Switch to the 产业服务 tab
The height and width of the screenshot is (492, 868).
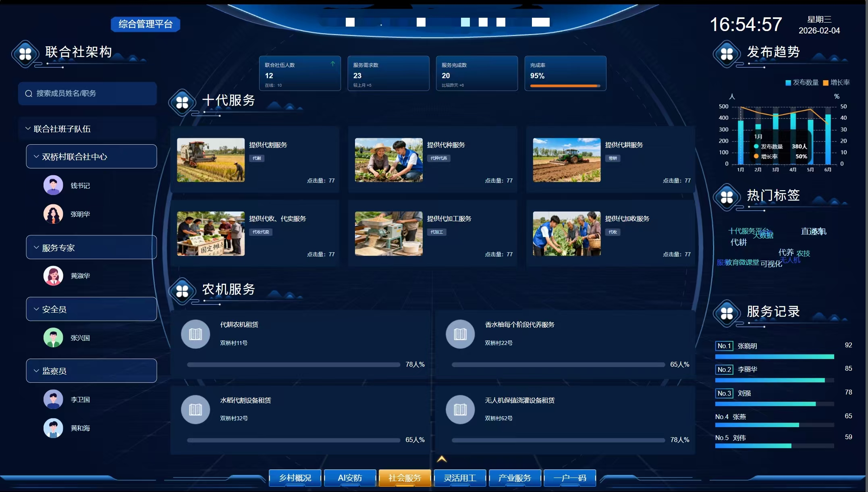[515, 478]
